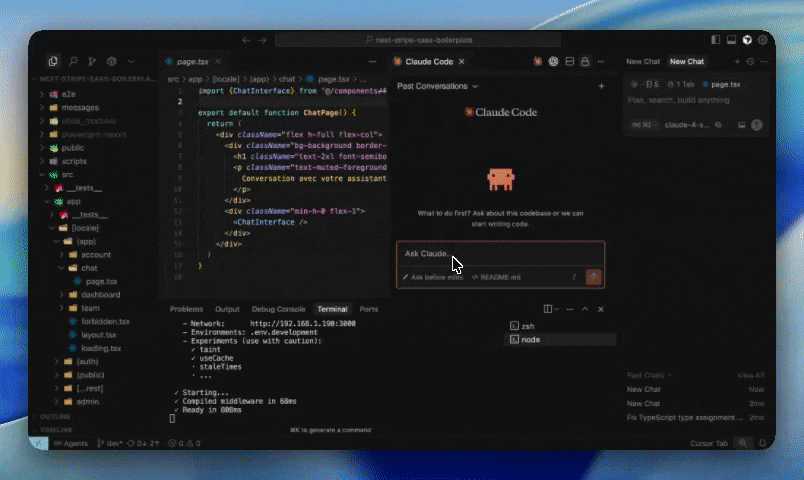This screenshot has width=804, height=480.
Task: Switch to the Debug Console tab
Action: tap(278, 309)
